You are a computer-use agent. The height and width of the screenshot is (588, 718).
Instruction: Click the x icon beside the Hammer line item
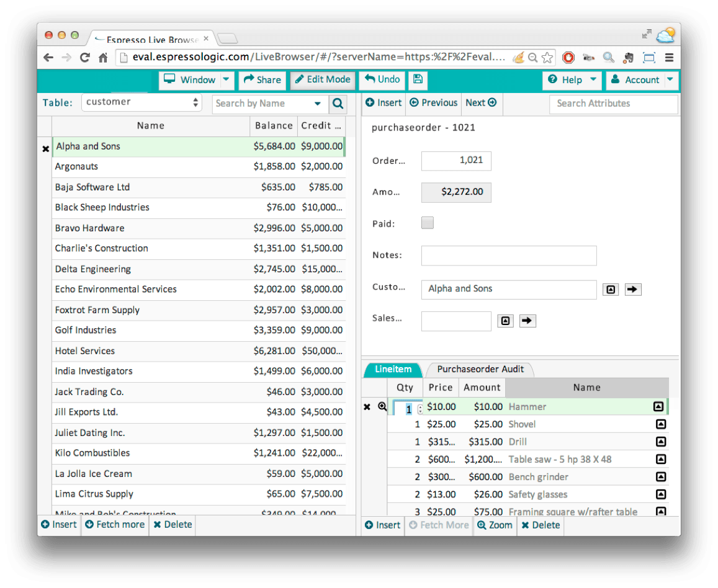tap(366, 407)
